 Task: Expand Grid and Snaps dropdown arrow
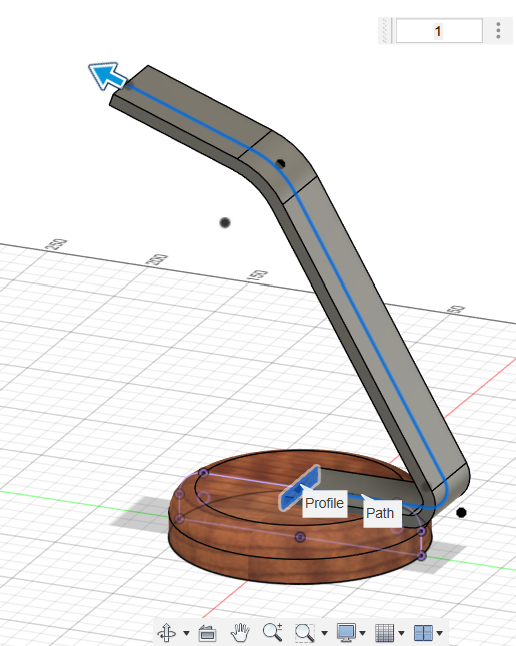[x=401, y=633]
